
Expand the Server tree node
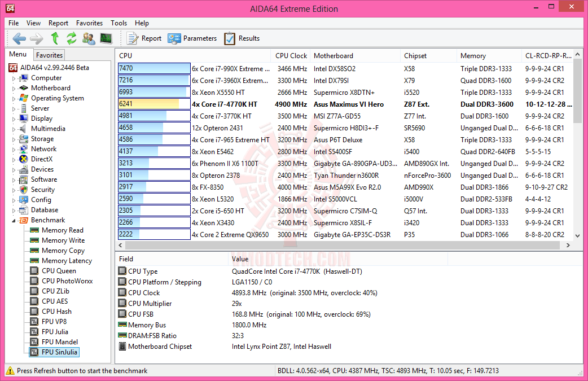(x=14, y=108)
